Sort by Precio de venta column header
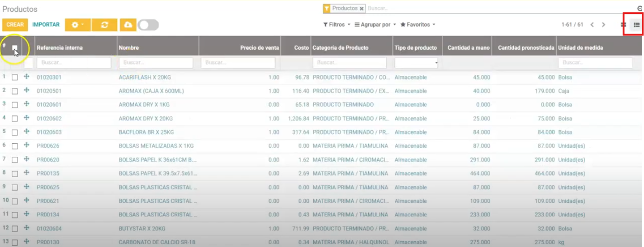The width and height of the screenshot is (644, 247). [x=260, y=48]
